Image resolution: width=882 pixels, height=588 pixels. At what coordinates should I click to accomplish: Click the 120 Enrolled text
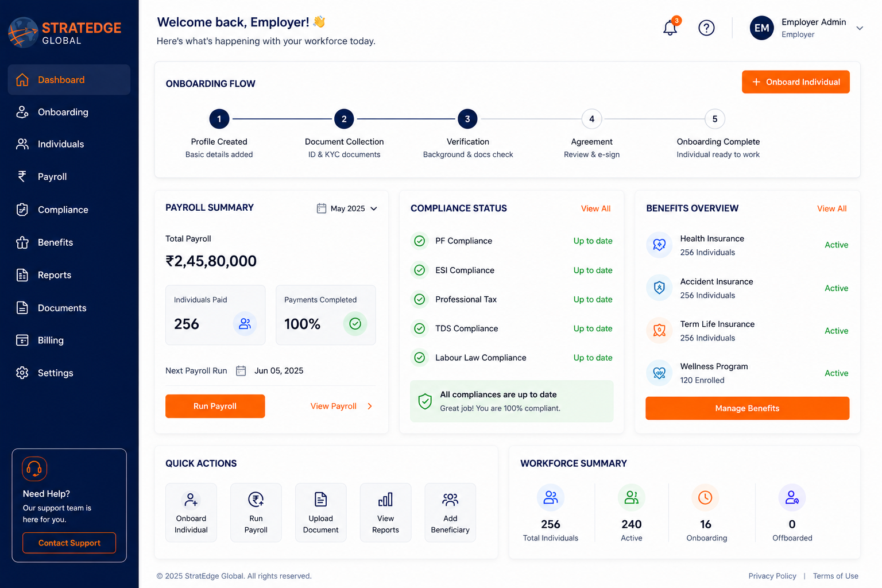click(x=702, y=380)
